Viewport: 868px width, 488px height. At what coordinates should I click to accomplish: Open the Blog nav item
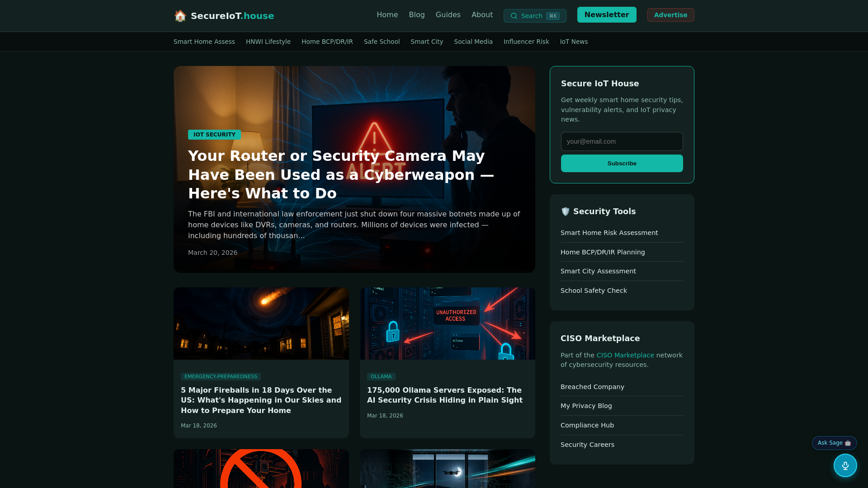417,15
